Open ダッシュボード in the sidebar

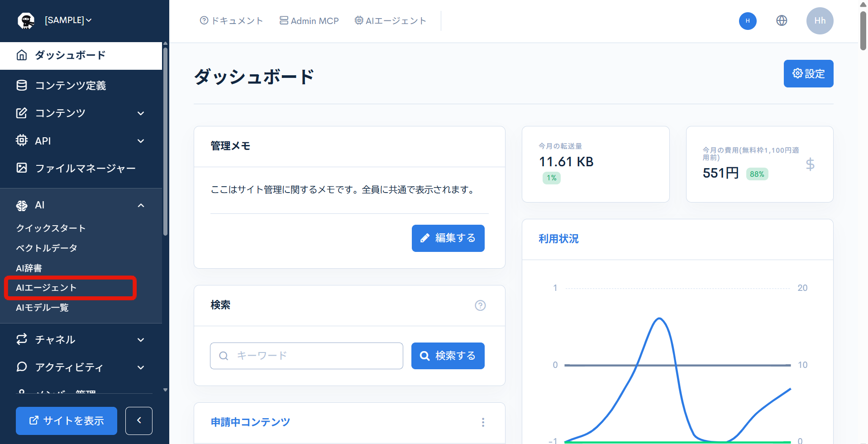[x=81, y=55]
